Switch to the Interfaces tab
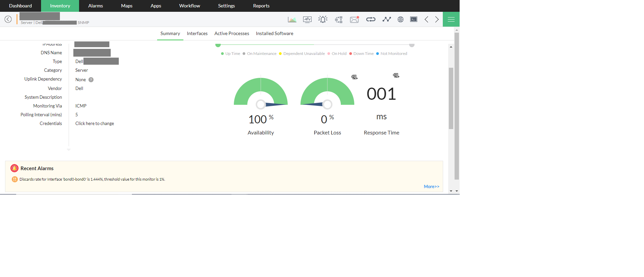 coord(197,33)
